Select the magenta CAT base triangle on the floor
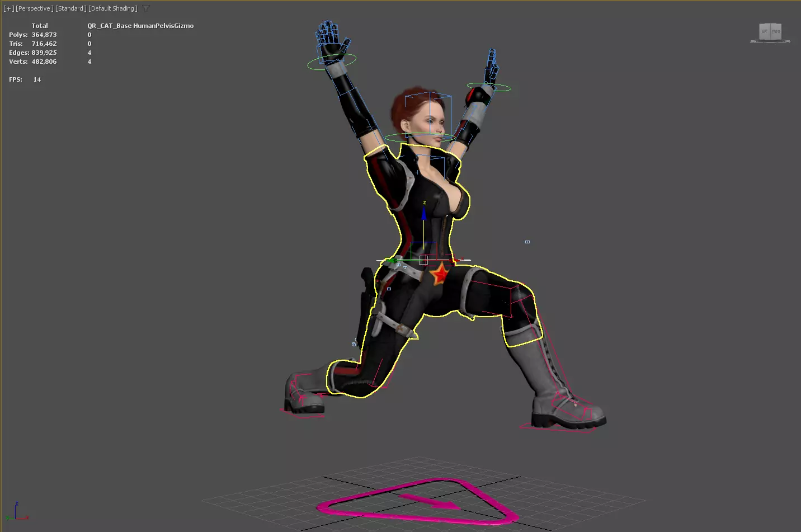Viewport: 801px width, 532px height. click(x=418, y=502)
